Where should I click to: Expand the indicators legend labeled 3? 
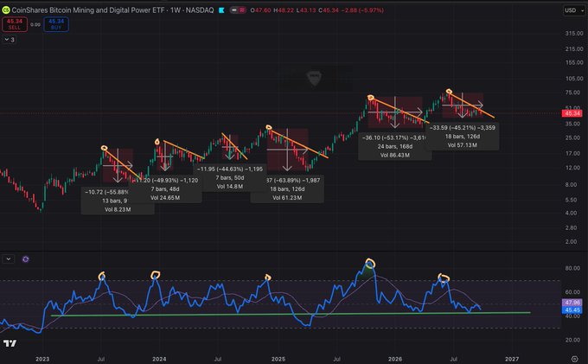(9, 40)
